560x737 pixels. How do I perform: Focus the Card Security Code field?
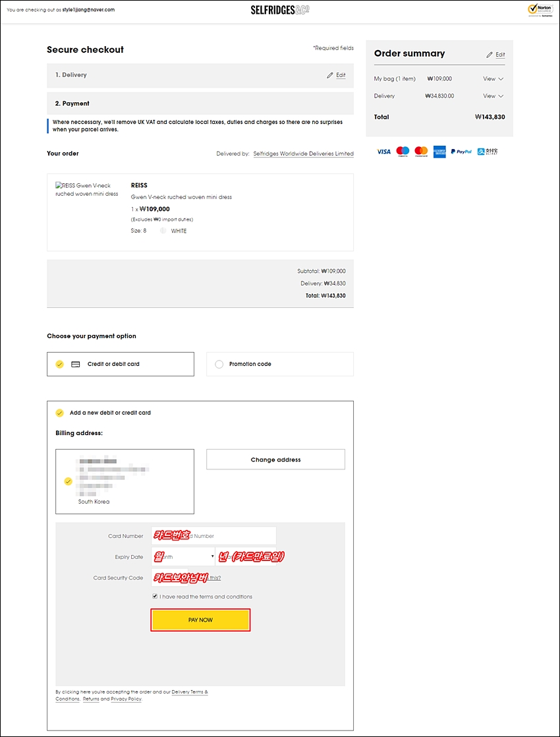[169, 577]
